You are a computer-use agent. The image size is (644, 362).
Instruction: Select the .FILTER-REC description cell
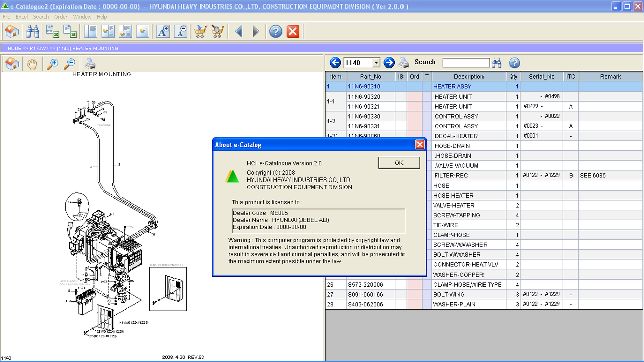point(468,175)
